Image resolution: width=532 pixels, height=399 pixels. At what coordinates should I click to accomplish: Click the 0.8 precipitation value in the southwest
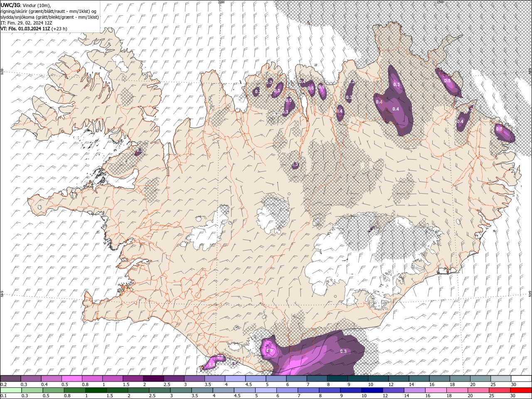pos(212,365)
